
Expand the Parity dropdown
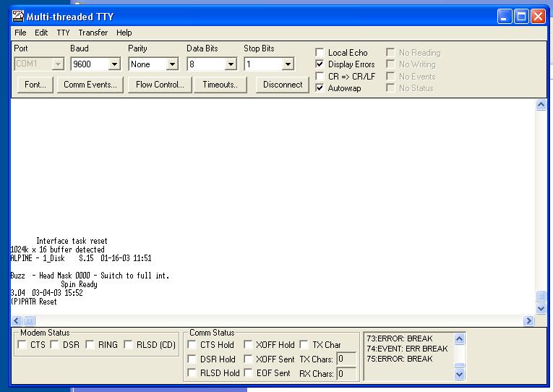[172, 64]
